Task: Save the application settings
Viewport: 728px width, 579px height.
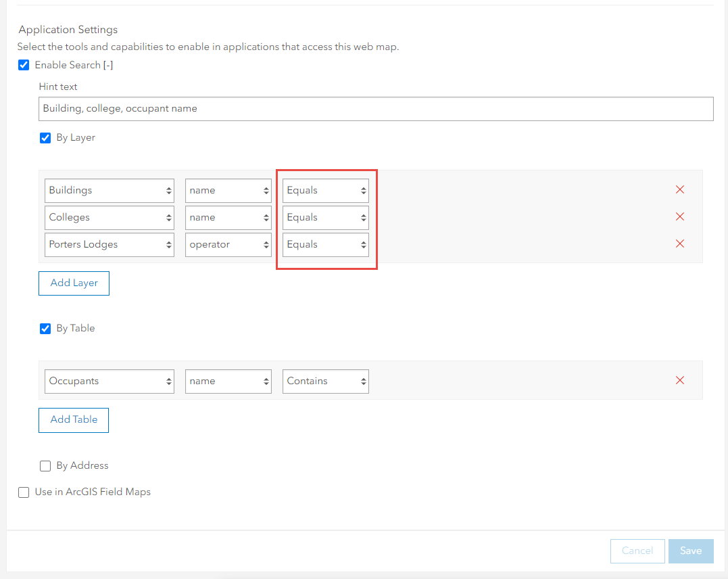Action: point(690,551)
